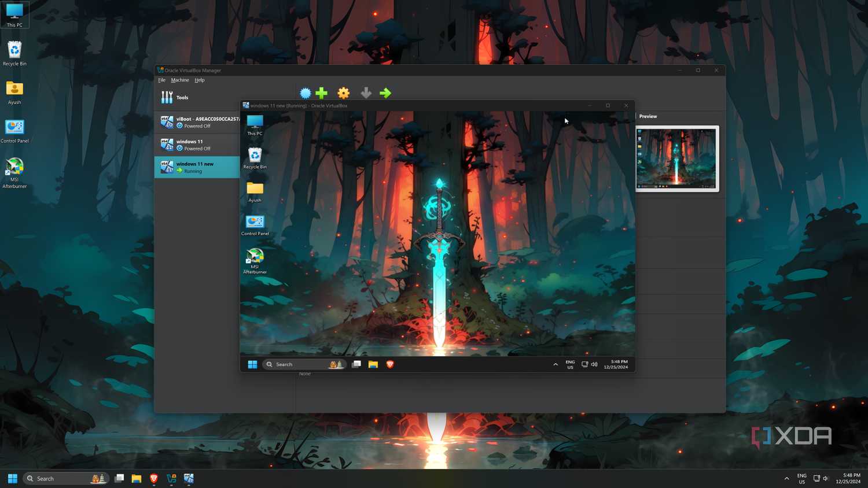The image size is (868, 488).
Task: Open machine Settings with the orange gear icon
Action: coord(344,93)
